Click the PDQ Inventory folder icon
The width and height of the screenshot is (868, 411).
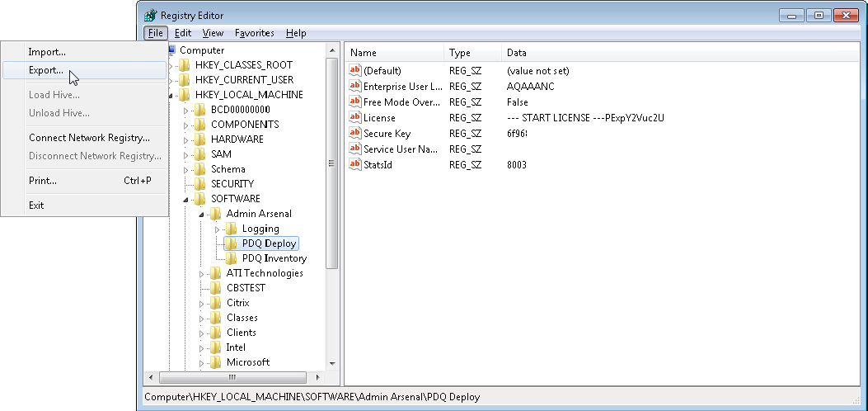pyautogui.click(x=232, y=258)
